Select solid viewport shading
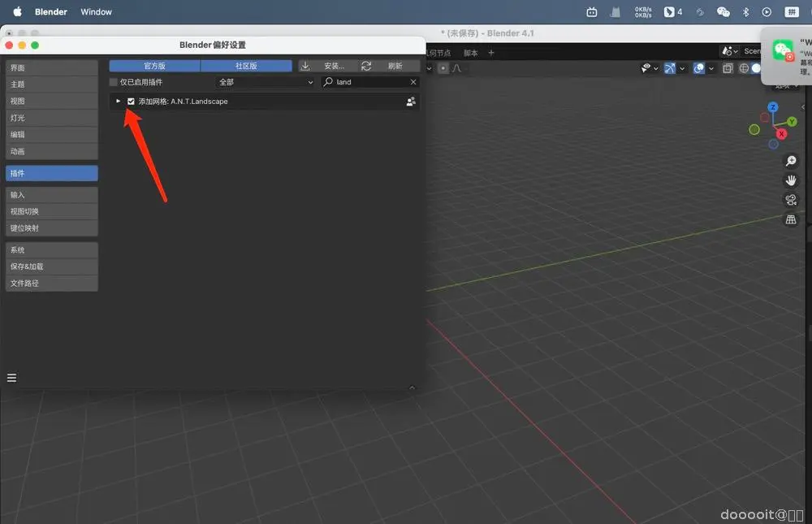This screenshot has width=812, height=524. click(x=756, y=68)
